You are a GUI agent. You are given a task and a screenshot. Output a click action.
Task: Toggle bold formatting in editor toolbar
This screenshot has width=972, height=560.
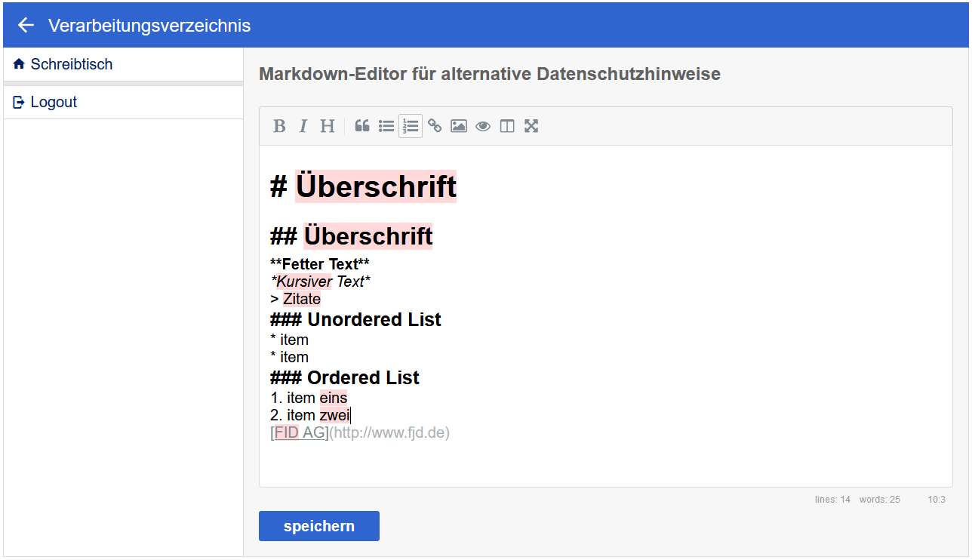(279, 126)
